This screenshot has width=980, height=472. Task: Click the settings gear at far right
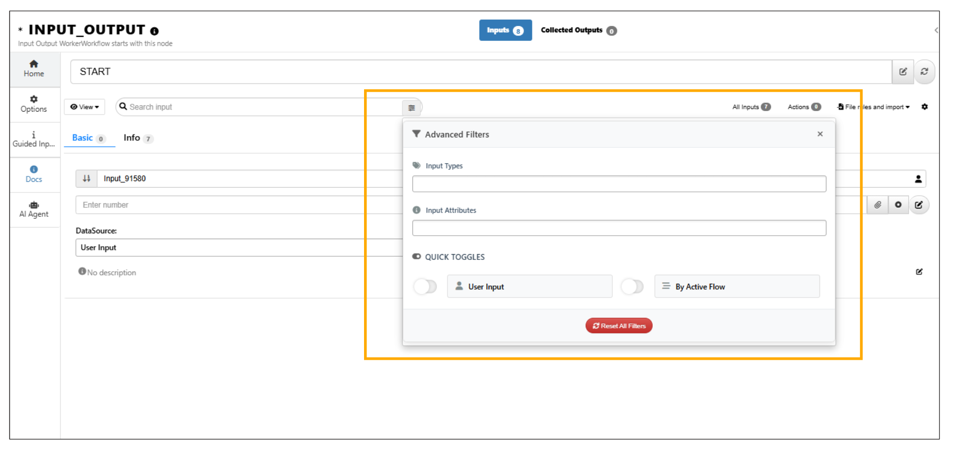coord(925,107)
